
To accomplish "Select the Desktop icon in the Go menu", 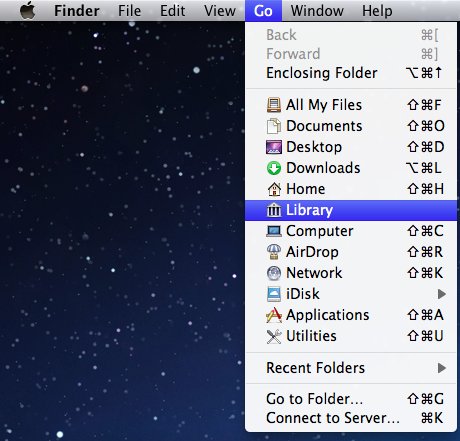I will pos(274,147).
